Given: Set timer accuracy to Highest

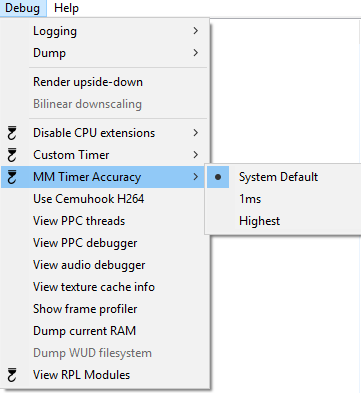Looking at the screenshot, I should [x=259, y=221].
